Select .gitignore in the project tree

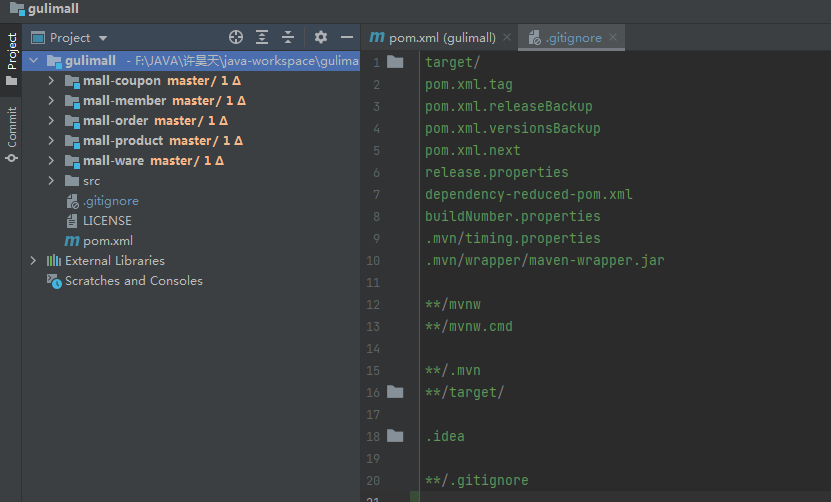click(191, 201)
